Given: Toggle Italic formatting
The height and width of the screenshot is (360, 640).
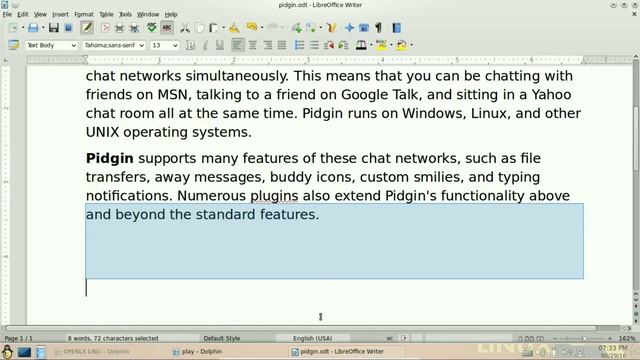Looking at the screenshot, I should point(205,45).
